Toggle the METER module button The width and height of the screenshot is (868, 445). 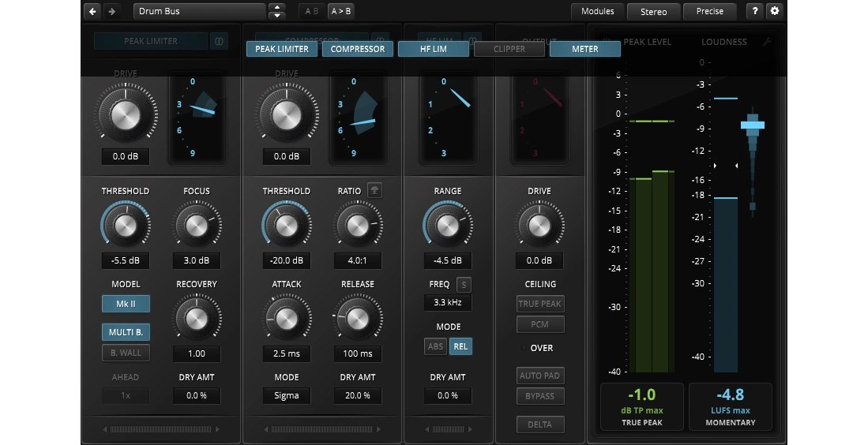[x=585, y=49]
